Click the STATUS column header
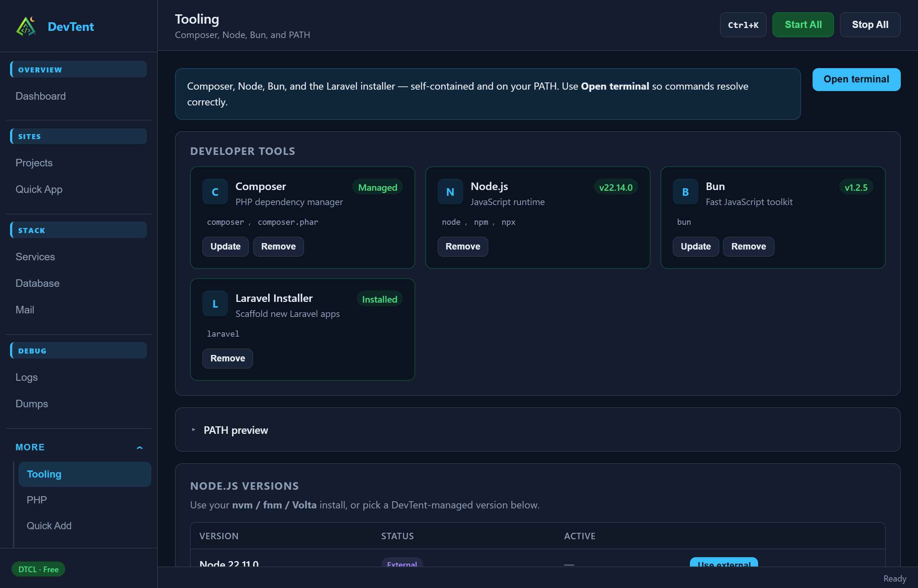The height and width of the screenshot is (588, 918). click(x=398, y=536)
